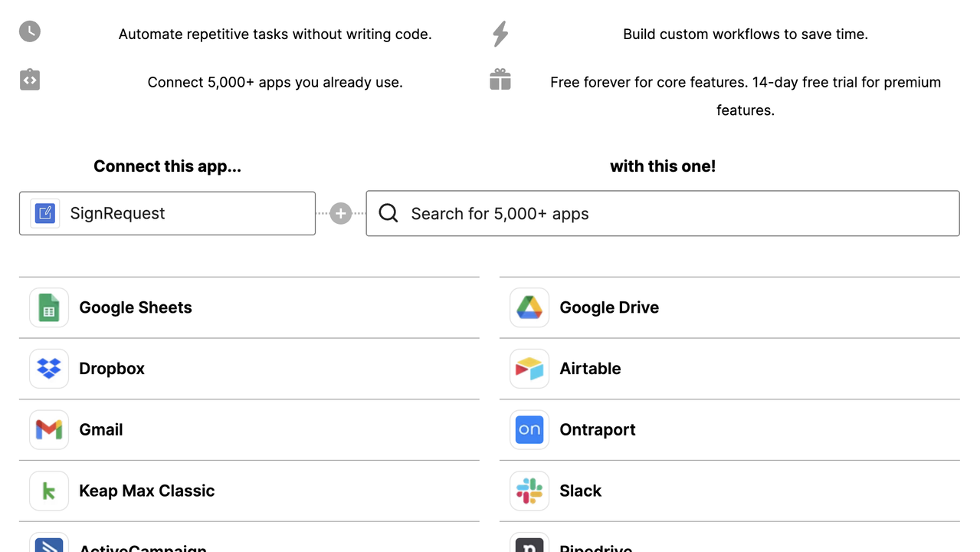Click the plus connector button
Viewport: 980px width, 552px height.
(340, 213)
